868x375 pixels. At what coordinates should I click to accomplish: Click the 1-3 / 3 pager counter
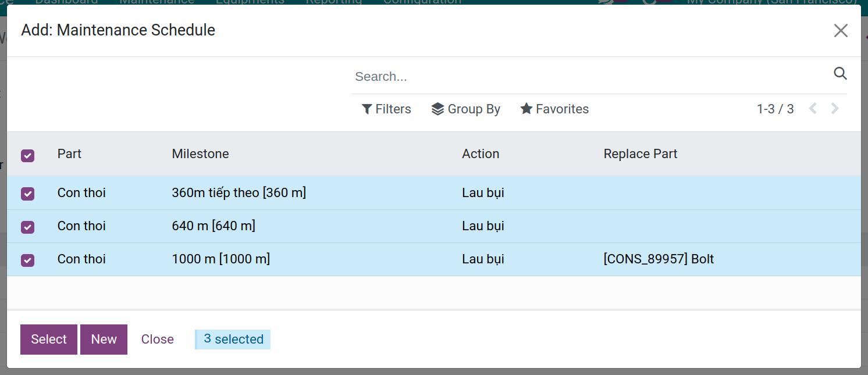click(775, 109)
